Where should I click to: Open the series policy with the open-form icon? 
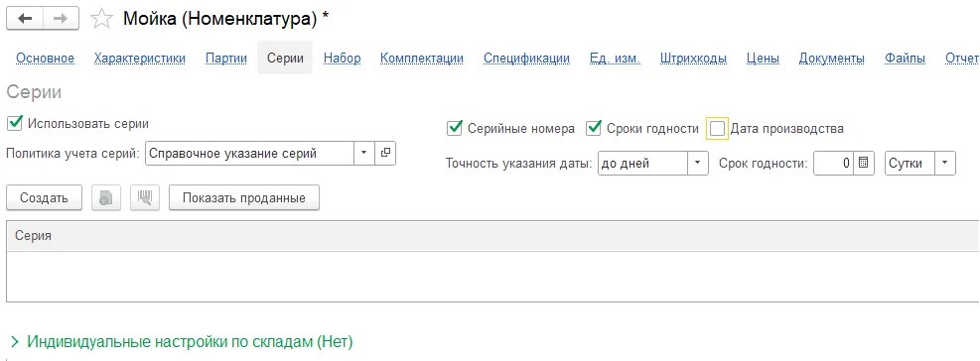385,153
